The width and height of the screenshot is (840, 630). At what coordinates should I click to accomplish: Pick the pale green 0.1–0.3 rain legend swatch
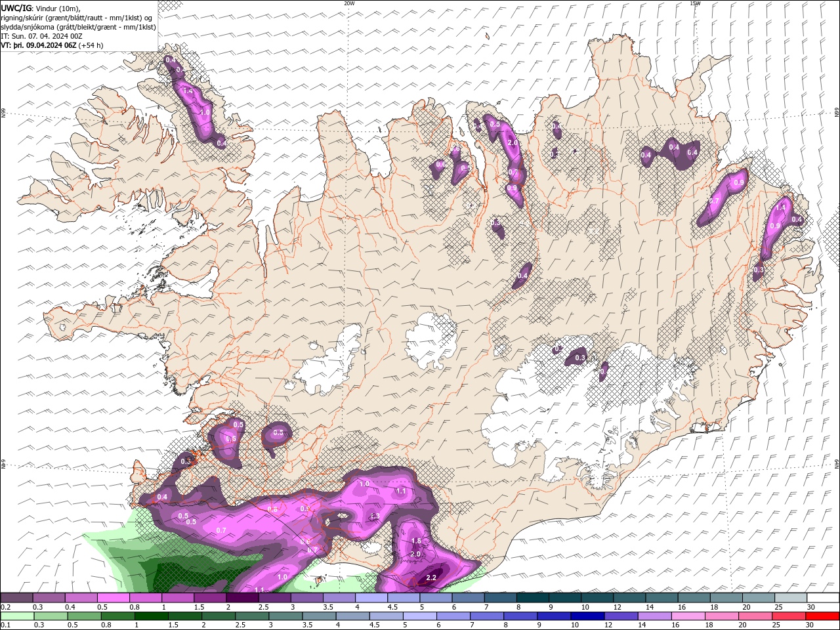[x=17, y=616]
